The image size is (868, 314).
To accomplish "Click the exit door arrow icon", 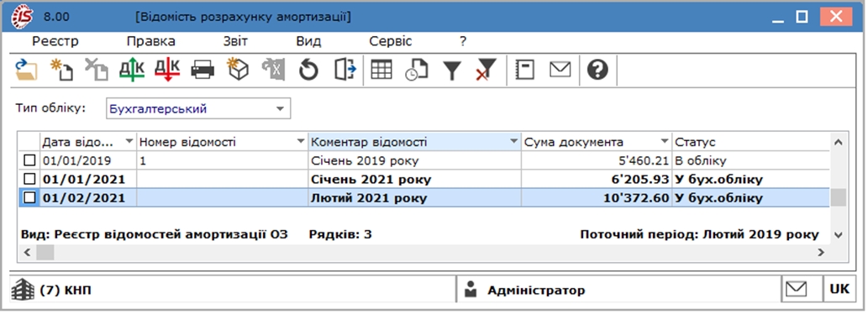I will [345, 71].
